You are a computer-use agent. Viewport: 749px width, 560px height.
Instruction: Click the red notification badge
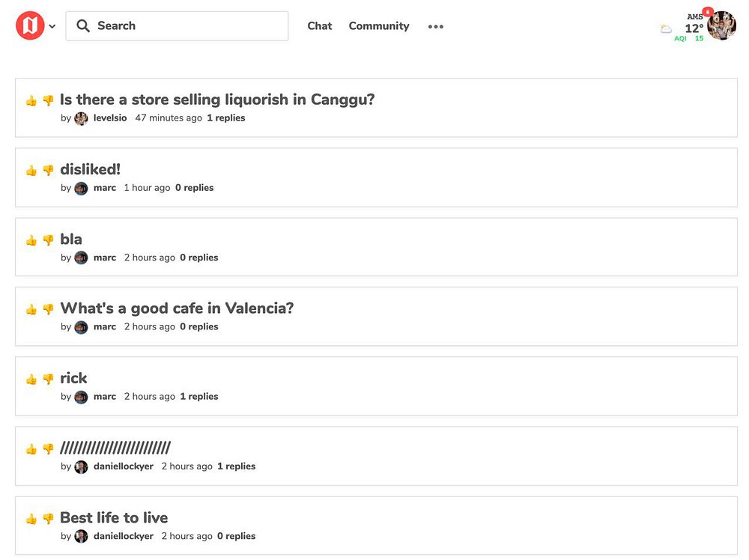pyautogui.click(x=707, y=12)
